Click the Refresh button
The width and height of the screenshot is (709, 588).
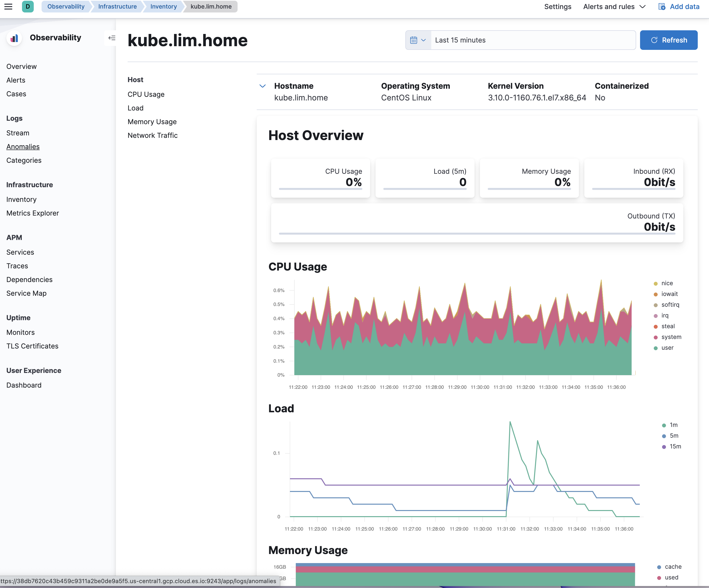pyautogui.click(x=668, y=40)
